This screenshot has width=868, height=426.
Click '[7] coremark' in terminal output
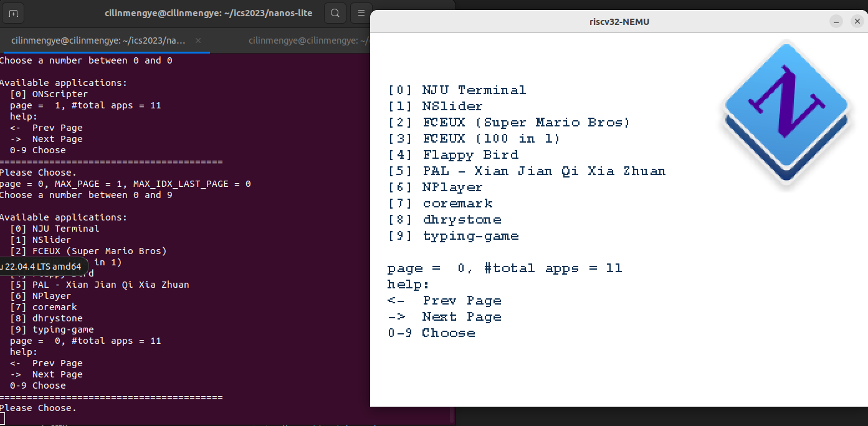(x=44, y=307)
